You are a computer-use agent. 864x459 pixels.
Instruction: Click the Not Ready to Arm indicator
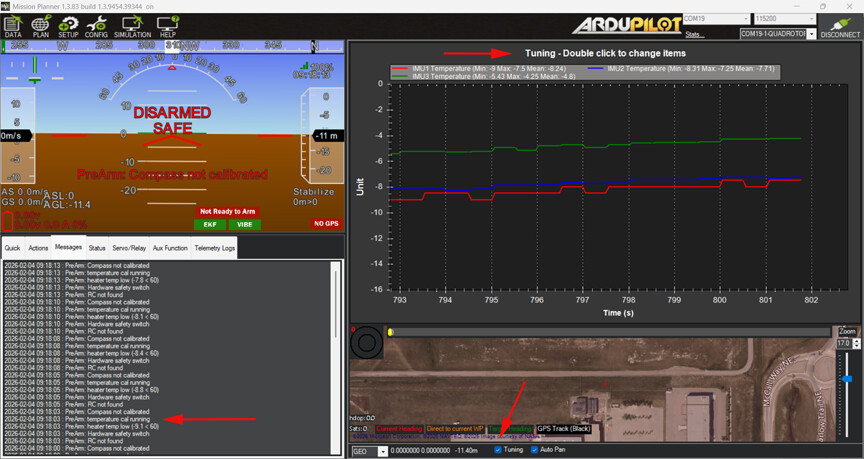click(228, 212)
